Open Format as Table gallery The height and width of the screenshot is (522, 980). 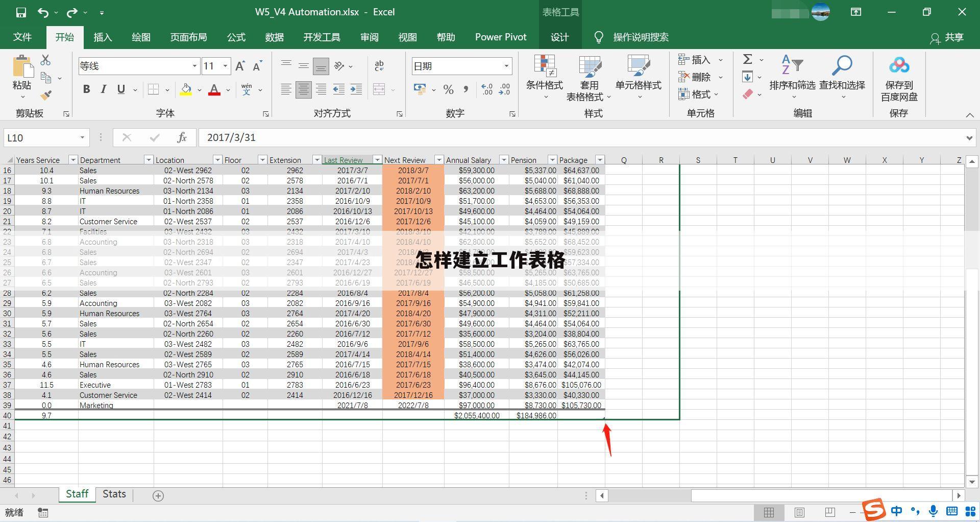[x=589, y=77]
